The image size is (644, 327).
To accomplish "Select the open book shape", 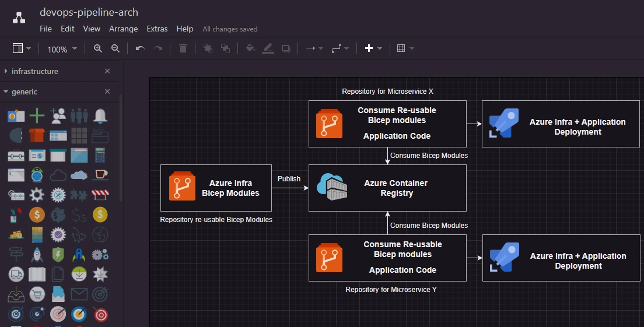I will click(37, 275).
